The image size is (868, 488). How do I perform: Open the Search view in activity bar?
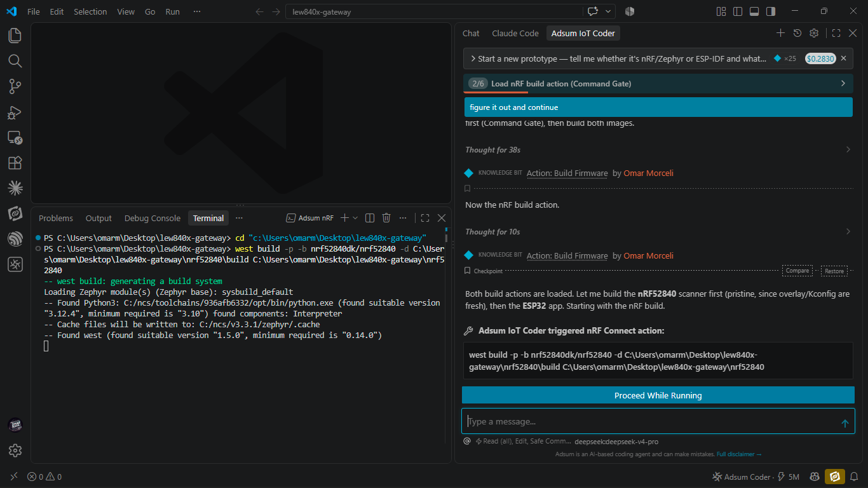tap(15, 61)
